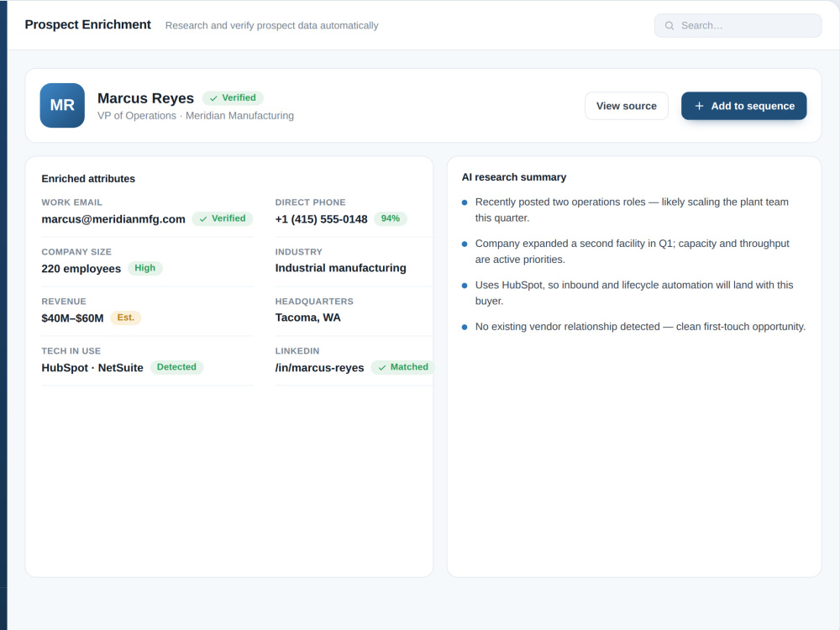Image resolution: width=840 pixels, height=630 pixels.
Task: Click the Verified badge beside Marcus Reyes
Action: (233, 98)
